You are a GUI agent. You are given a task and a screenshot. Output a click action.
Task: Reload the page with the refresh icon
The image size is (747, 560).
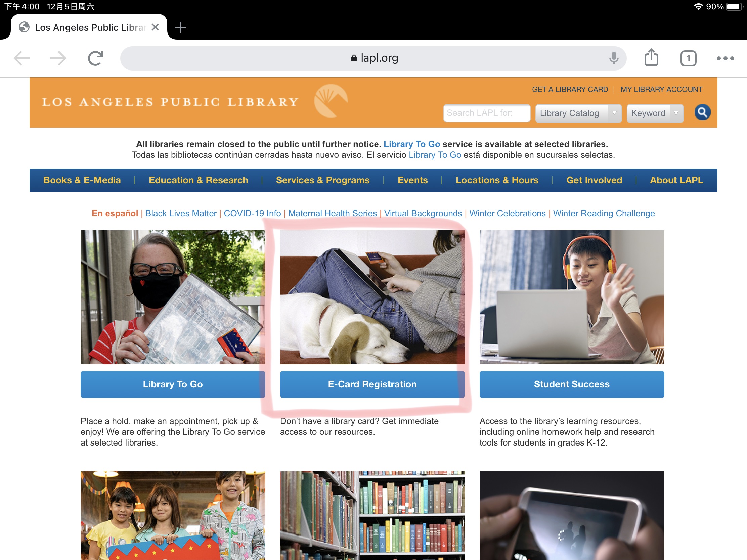(x=95, y=58)
